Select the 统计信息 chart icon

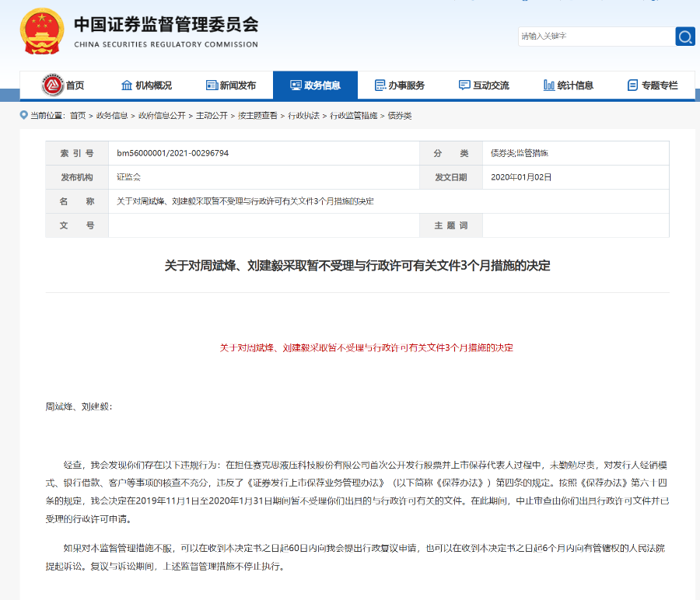point(548,83)
